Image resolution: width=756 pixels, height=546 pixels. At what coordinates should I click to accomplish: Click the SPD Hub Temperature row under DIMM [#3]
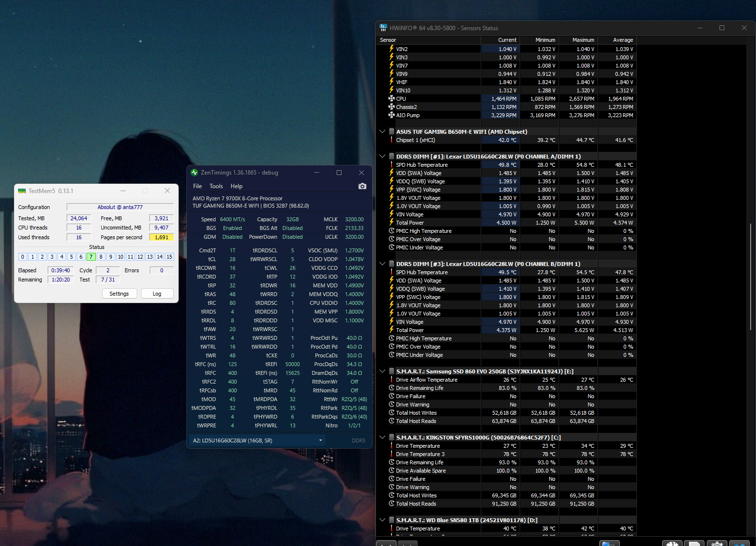(507, 272)
